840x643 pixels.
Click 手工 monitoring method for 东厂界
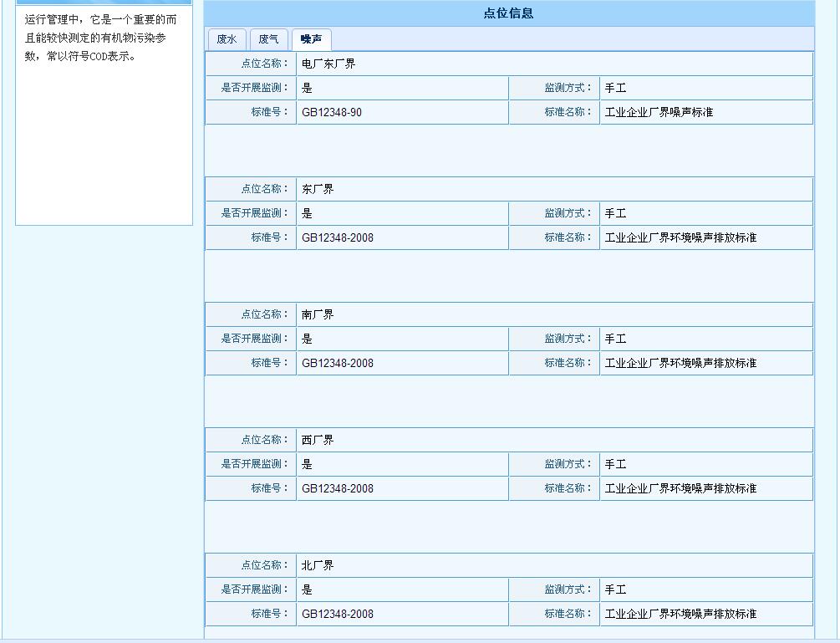click(615, 212)
